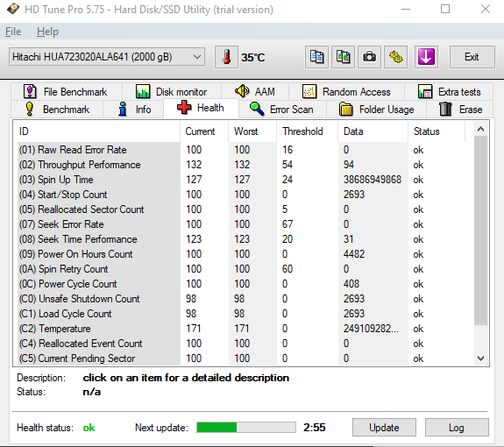Viewport: 504px width, 447px height.
Task: Open the Hitachi drive selection dropdown
Action: pos(107,57)
